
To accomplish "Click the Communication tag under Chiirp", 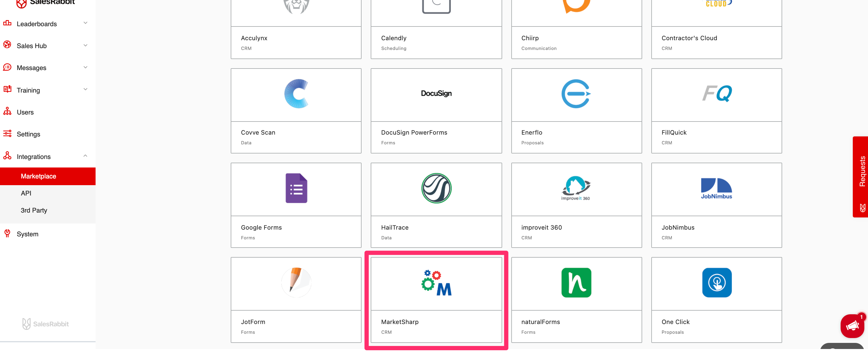I will tap(538, 48).
